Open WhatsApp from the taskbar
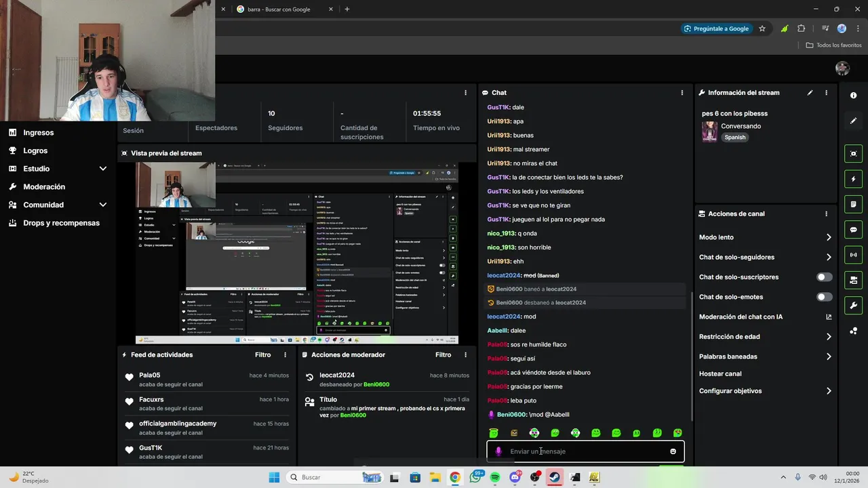The height and width of the screenshot is (488, 868). pos(475,477)
